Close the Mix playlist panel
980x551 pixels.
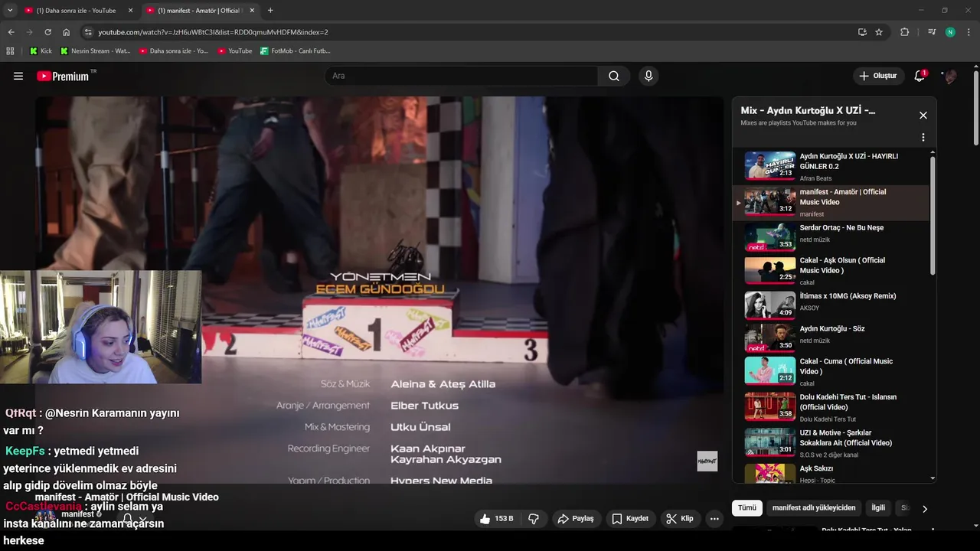923,116
